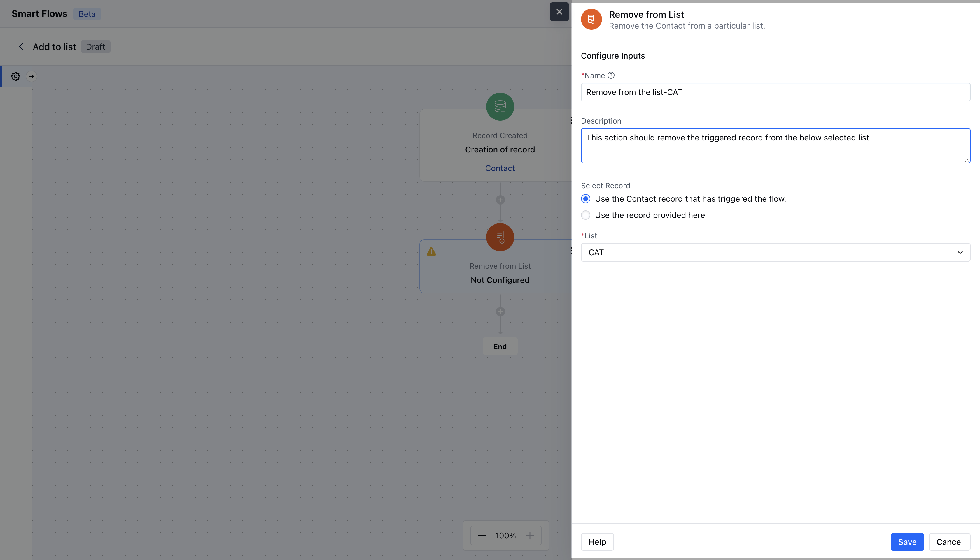
Task: Close the flow editor with the X button
Action: point(559,12)
